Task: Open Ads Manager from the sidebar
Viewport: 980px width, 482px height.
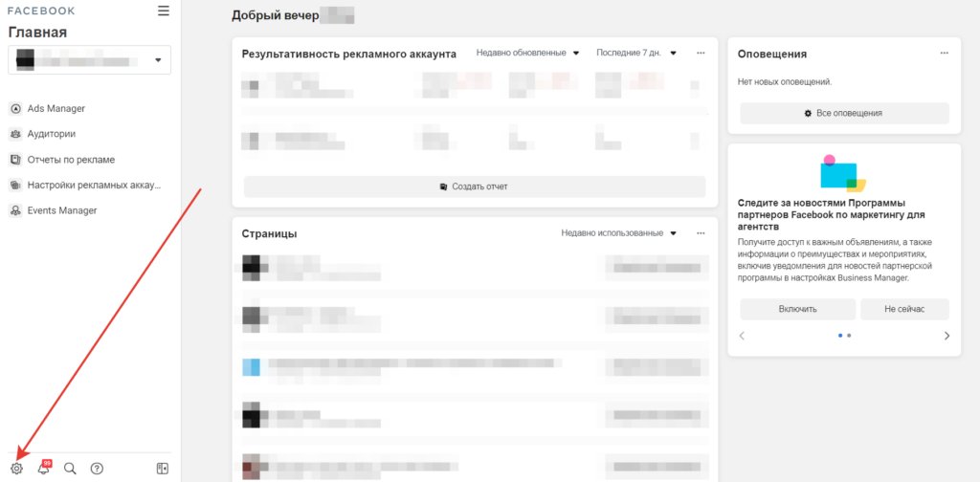Action: tap(48, 109)
